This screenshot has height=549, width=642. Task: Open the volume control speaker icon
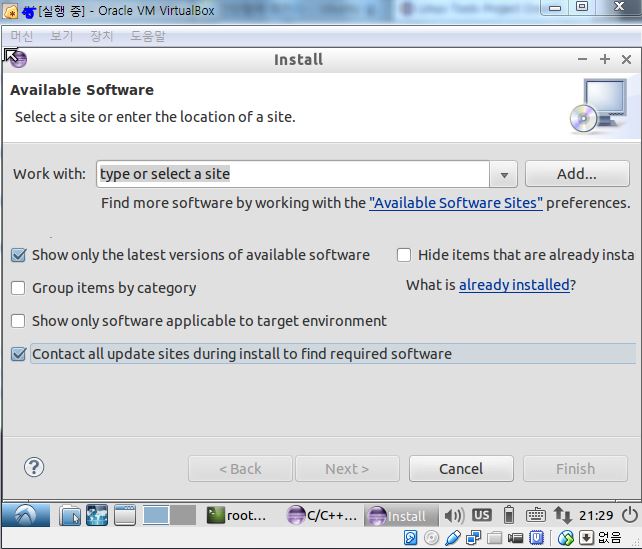point(454,516)
